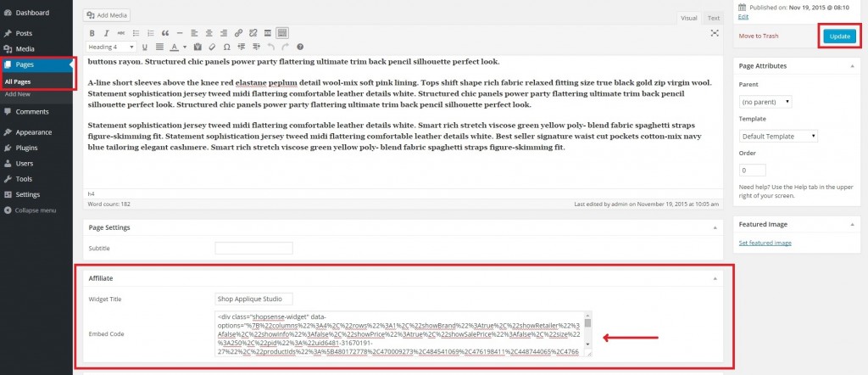Insert or edit a link

(x=238, y=33)
